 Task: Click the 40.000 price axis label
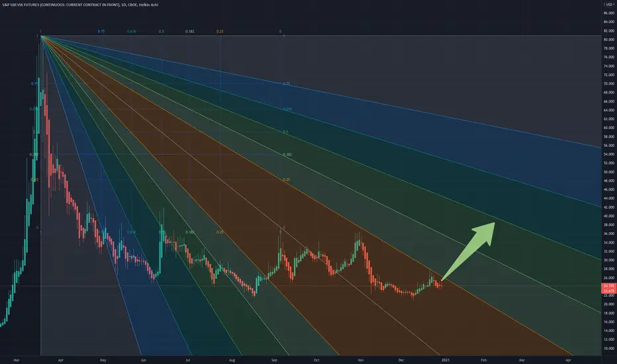[x=609, y=216]
